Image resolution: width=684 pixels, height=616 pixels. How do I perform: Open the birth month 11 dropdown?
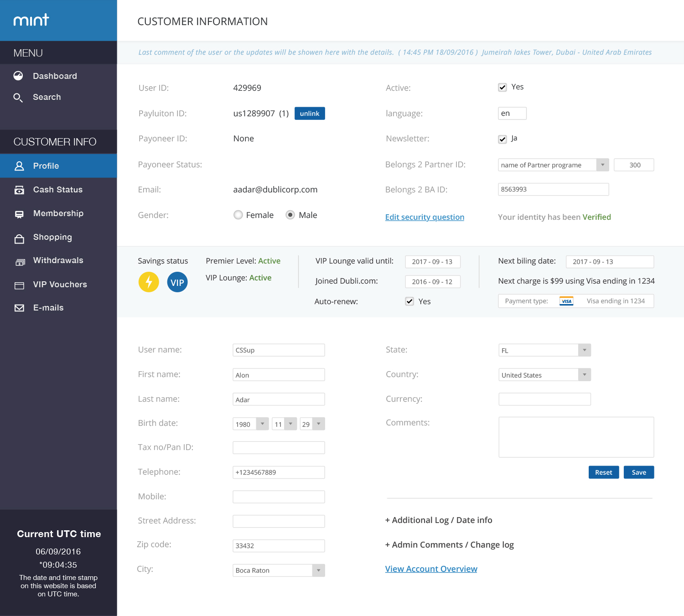[285, 424]
